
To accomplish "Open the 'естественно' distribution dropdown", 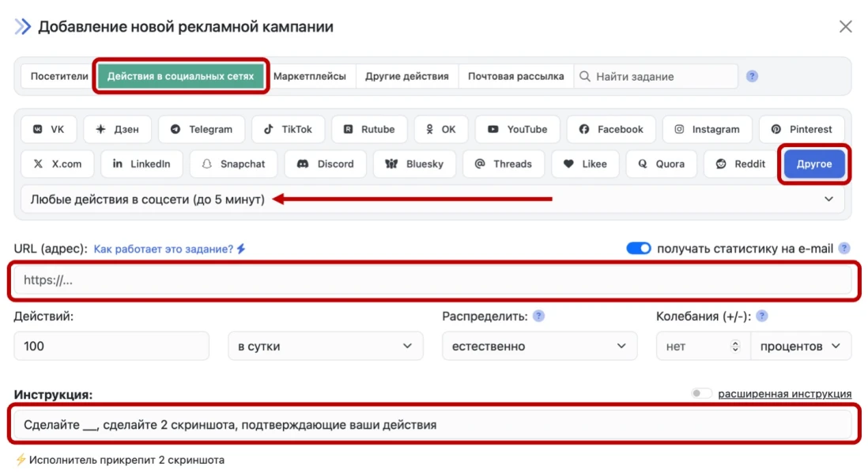I will click(539, 346).
